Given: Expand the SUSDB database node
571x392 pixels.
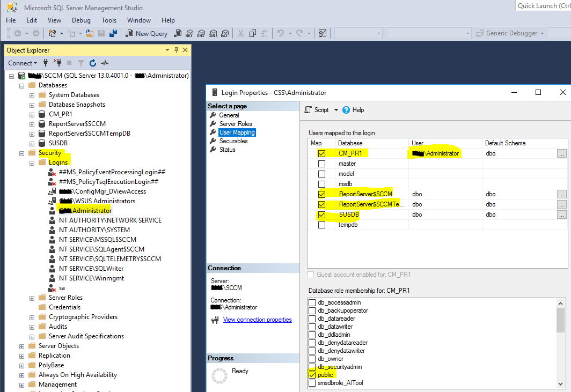Looking at the screenshot, I should click(x=32, y=144).
